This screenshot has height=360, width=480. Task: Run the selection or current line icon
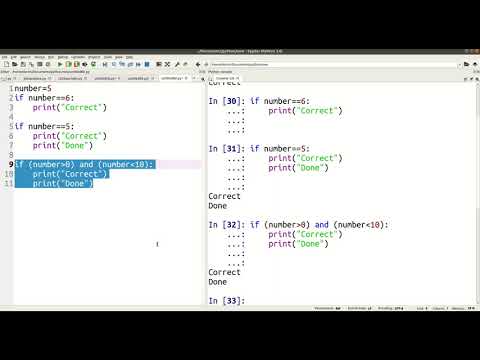tap(85, 64)
